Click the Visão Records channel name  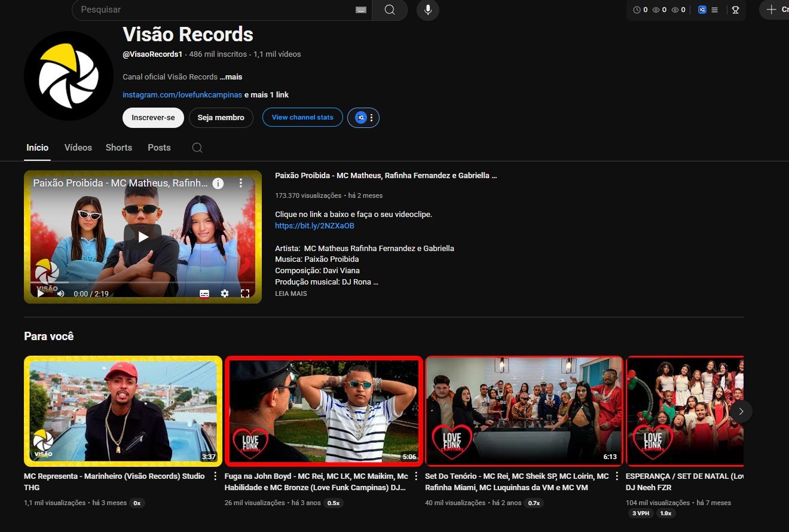188,34
